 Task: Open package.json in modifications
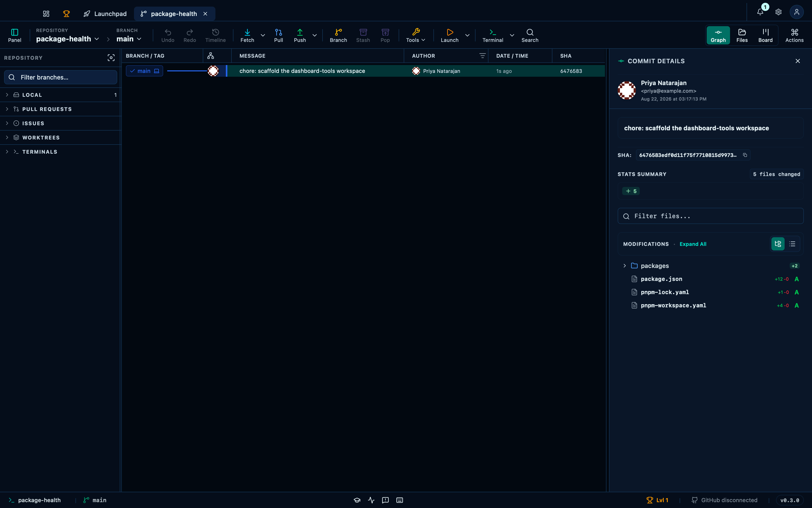point(710,279)
